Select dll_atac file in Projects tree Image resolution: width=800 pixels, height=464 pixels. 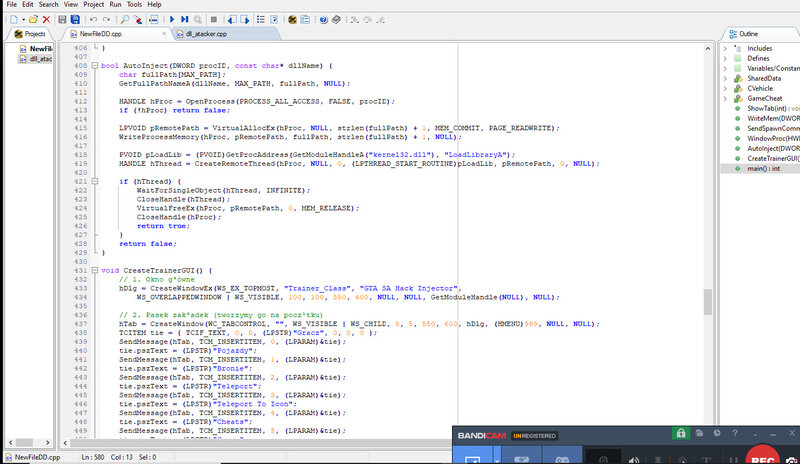pos(36,59)
